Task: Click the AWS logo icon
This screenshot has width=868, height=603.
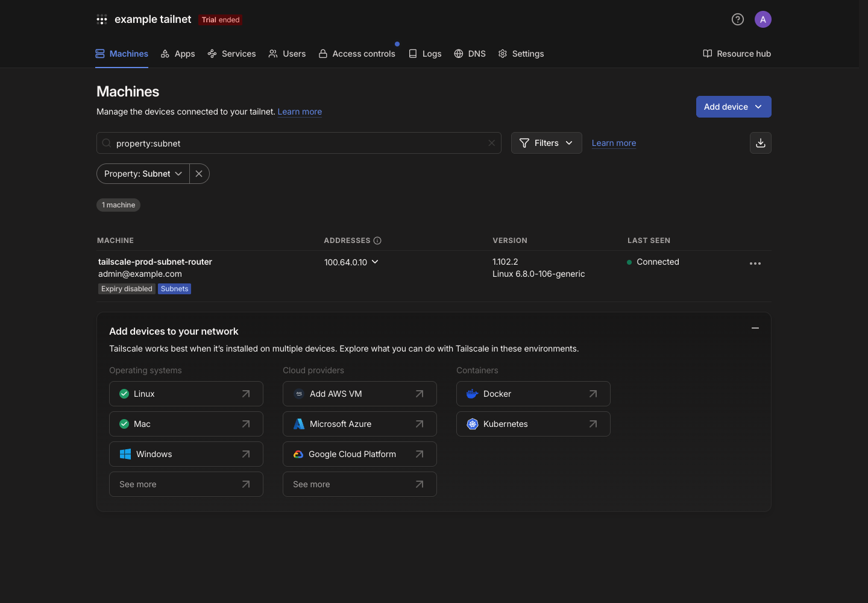Action: pos(299,394)
